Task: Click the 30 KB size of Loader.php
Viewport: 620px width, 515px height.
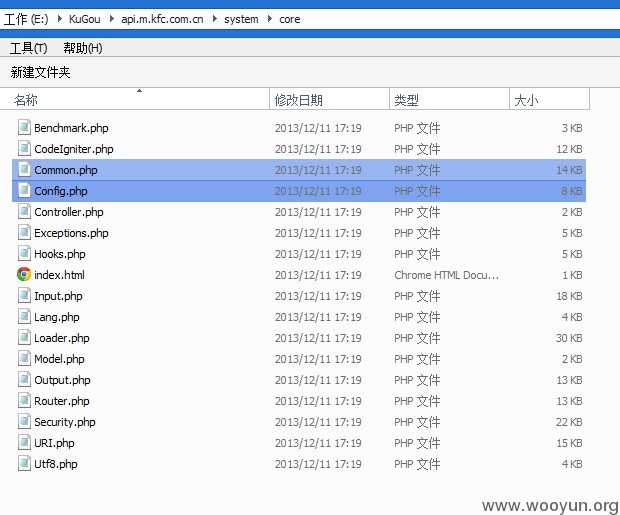Action: 569,337
